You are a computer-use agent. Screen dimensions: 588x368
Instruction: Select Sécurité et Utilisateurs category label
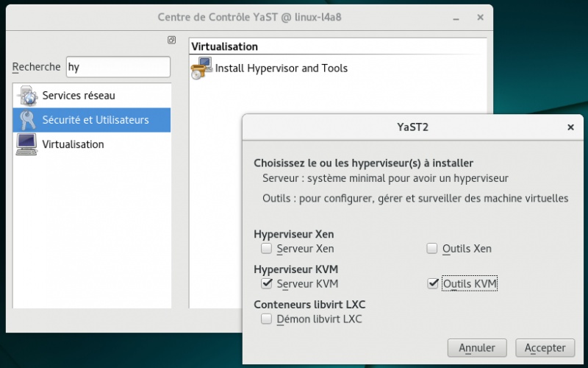[96, 120]
